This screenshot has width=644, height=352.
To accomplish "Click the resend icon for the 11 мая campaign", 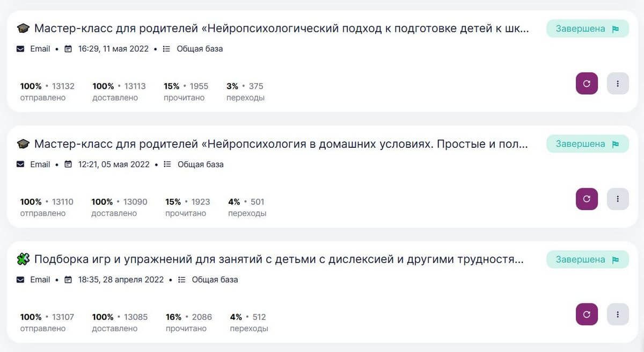I will coord(587,84).
